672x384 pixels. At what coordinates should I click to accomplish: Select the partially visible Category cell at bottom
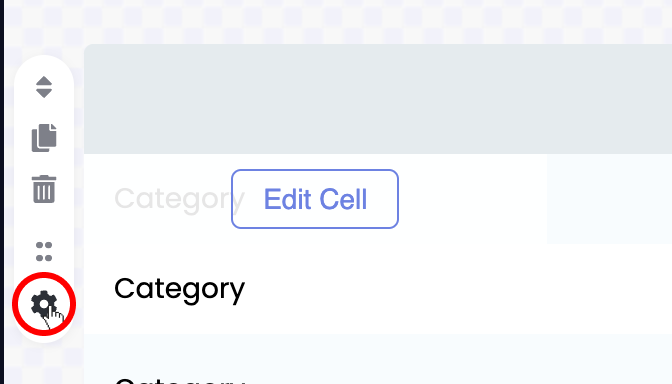(x=180, y=380)
